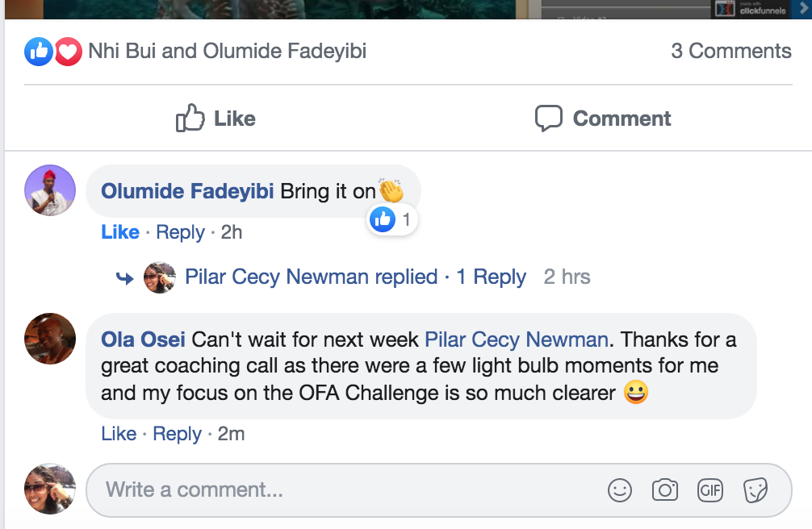Click the camera photo attachment icon
This screenshot has width=812, height=529.
coord(664,489)
